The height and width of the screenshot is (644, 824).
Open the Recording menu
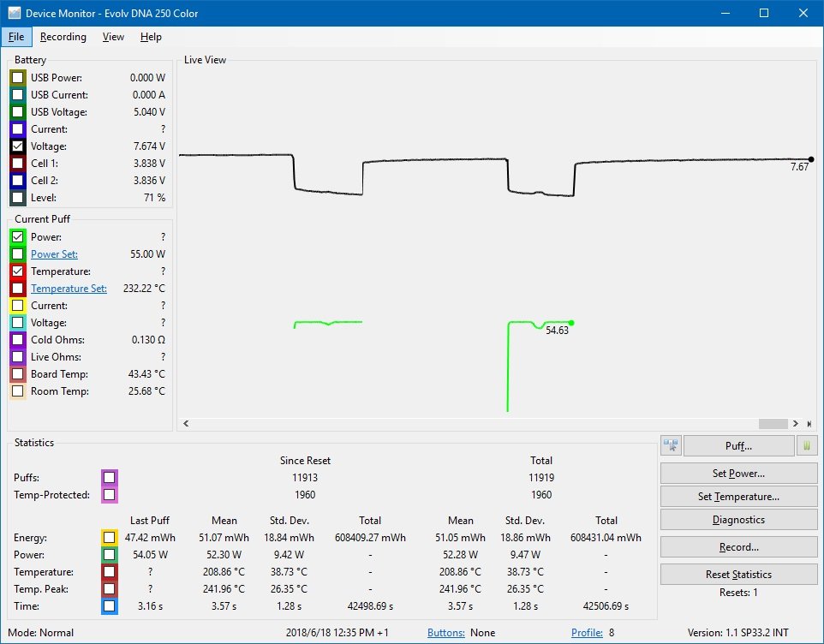click(x=63, y=37)
